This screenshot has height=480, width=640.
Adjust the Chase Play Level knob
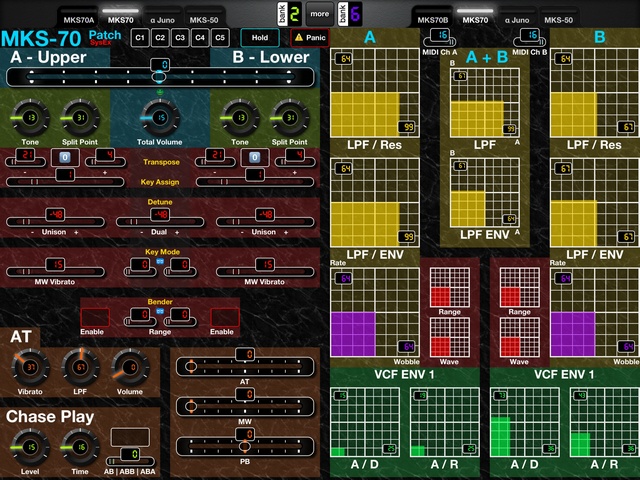(30, 447)
